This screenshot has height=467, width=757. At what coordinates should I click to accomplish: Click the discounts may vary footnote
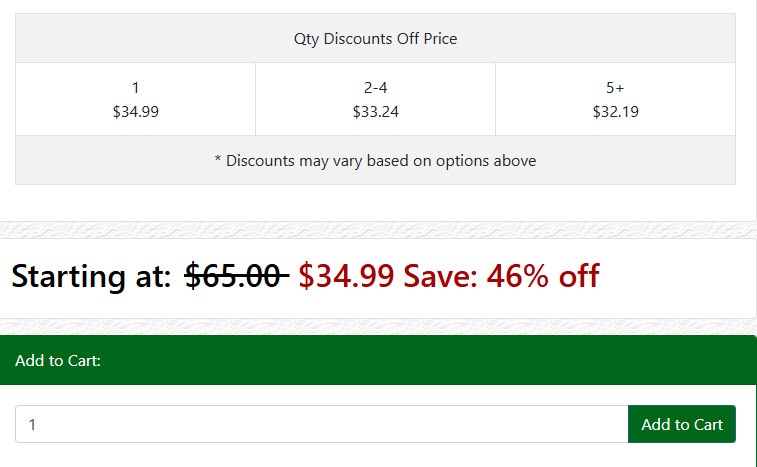pos(375,160)
